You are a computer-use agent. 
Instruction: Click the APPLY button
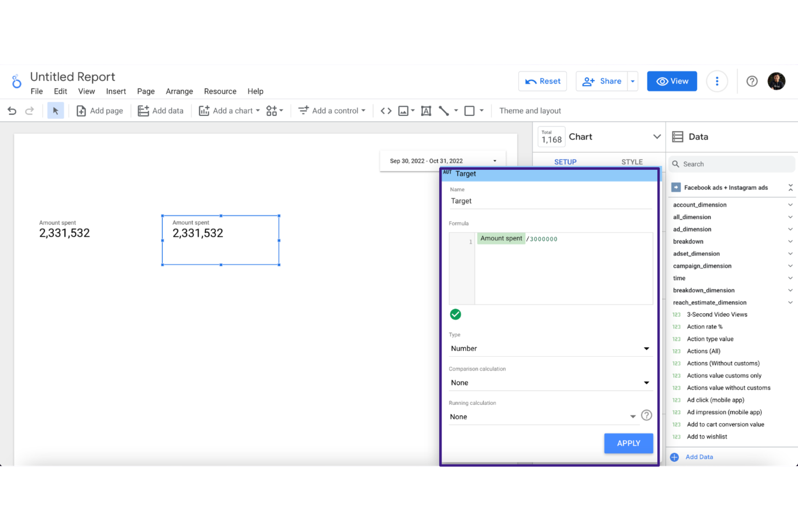628,443
